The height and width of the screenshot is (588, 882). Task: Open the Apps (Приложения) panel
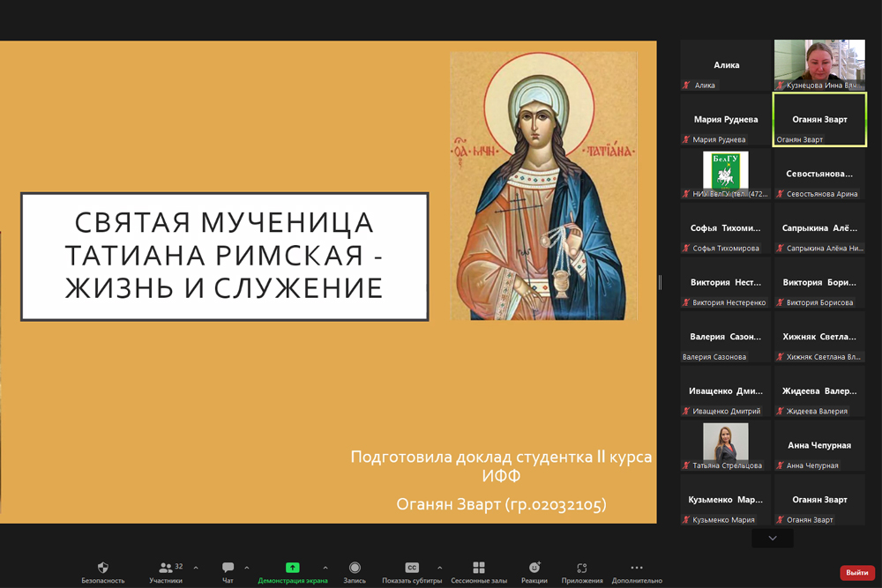tap(582, 569)
